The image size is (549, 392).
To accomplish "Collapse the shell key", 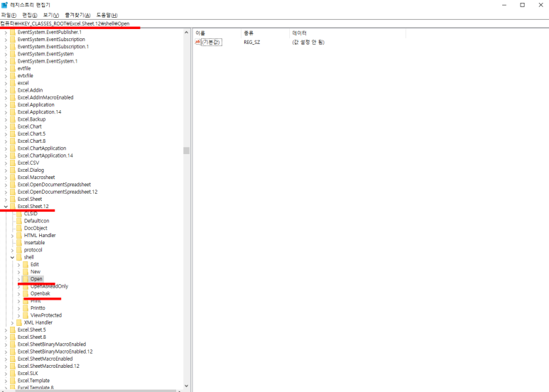I will [x=12, y=257].
